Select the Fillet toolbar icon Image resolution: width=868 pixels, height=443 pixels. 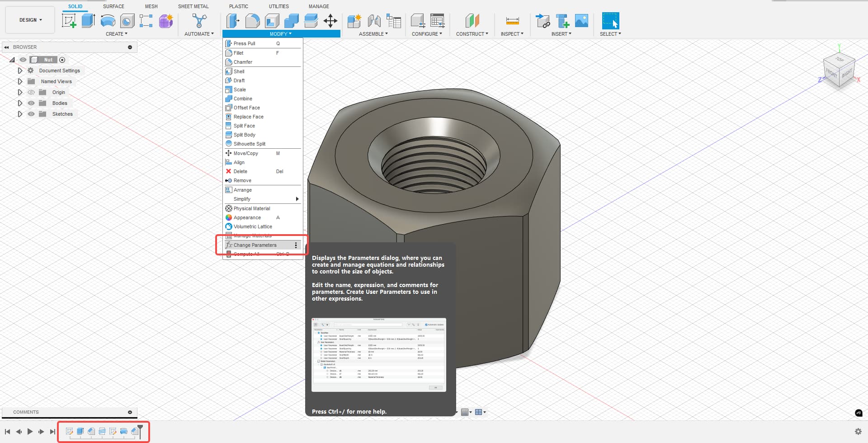(x=252, y=21)
